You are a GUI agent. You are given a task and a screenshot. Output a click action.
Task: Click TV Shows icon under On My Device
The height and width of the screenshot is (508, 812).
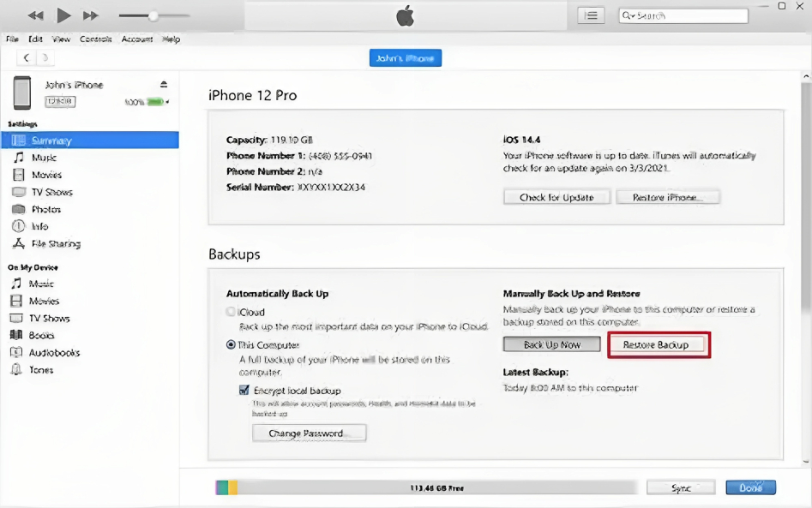click(16, 318)
